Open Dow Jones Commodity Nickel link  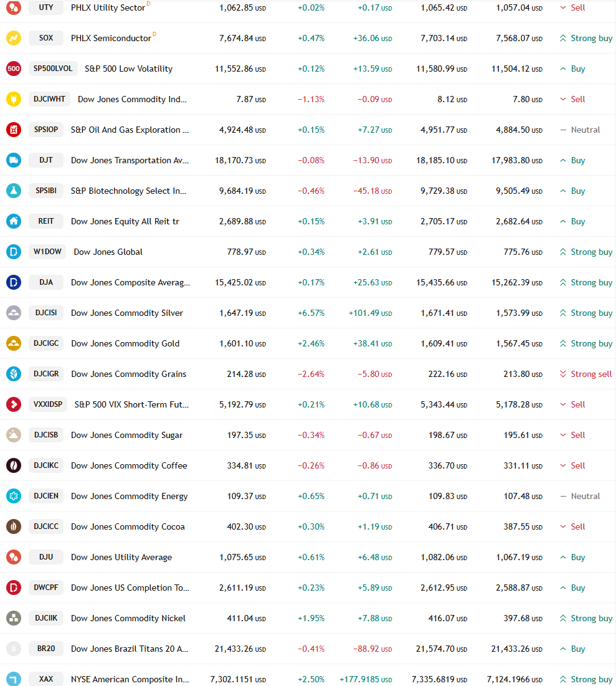(128, 618)
